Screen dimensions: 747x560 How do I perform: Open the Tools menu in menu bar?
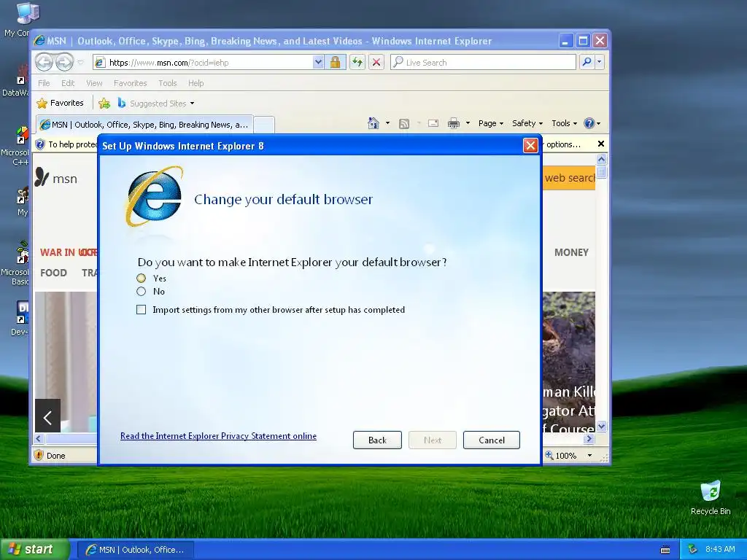coord(167,83)
